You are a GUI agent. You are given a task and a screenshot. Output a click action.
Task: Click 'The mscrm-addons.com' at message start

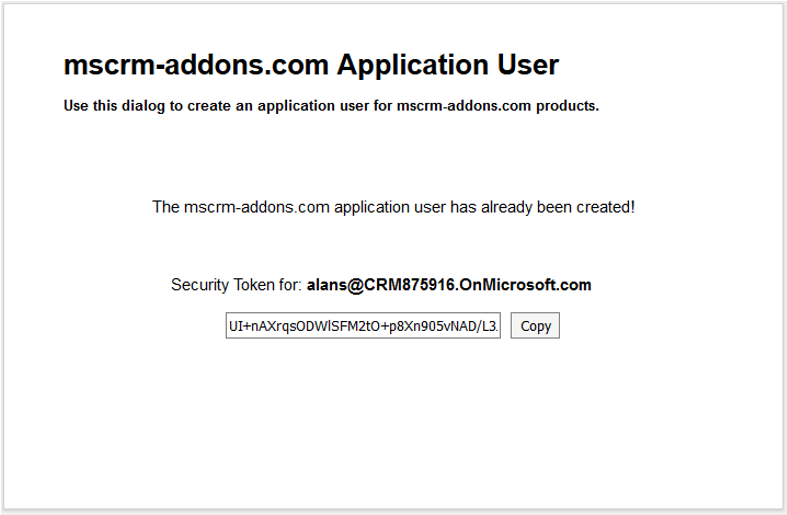[x=241, y=207]
